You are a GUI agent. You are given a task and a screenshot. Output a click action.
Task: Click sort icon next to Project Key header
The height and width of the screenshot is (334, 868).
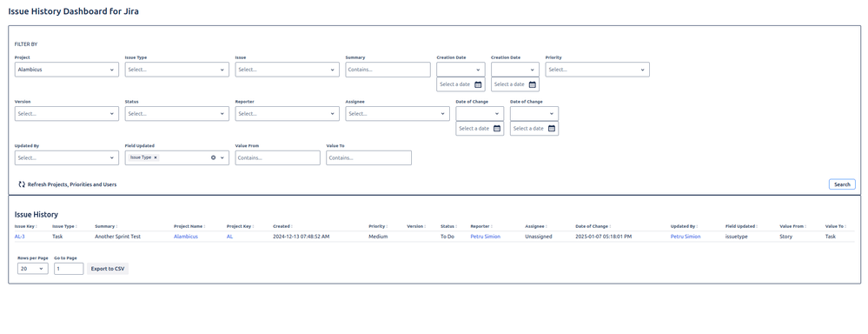coord(253,226)
